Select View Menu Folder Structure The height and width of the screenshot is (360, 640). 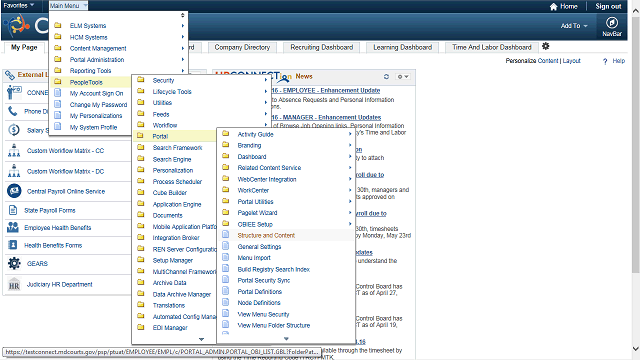[x=273, y=326]
